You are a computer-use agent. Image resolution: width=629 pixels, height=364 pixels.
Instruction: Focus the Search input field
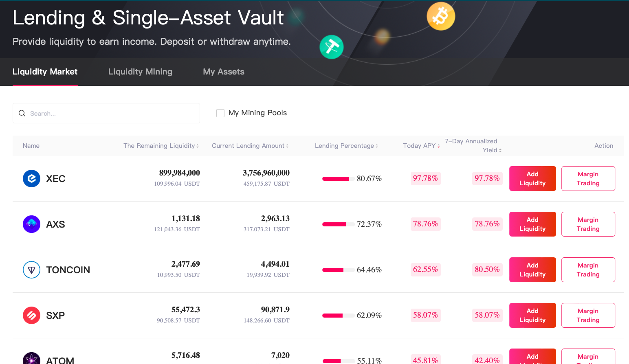pos(106,113)
